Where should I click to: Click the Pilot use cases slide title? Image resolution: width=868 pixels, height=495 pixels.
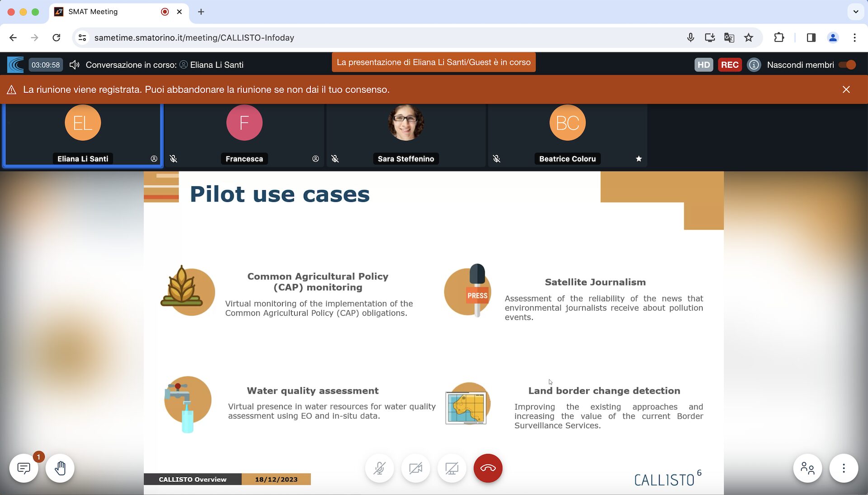279,194
